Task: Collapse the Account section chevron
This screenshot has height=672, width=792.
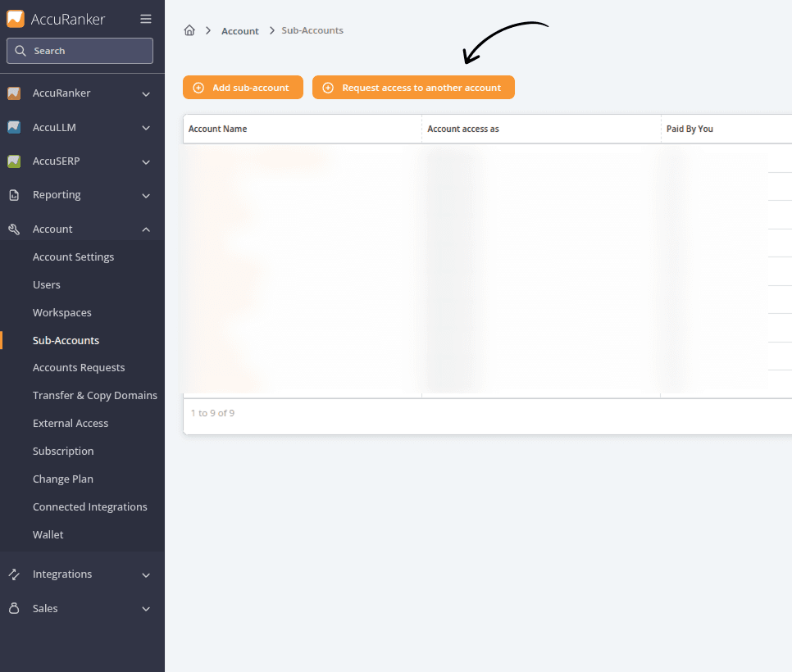Action: 146,229
